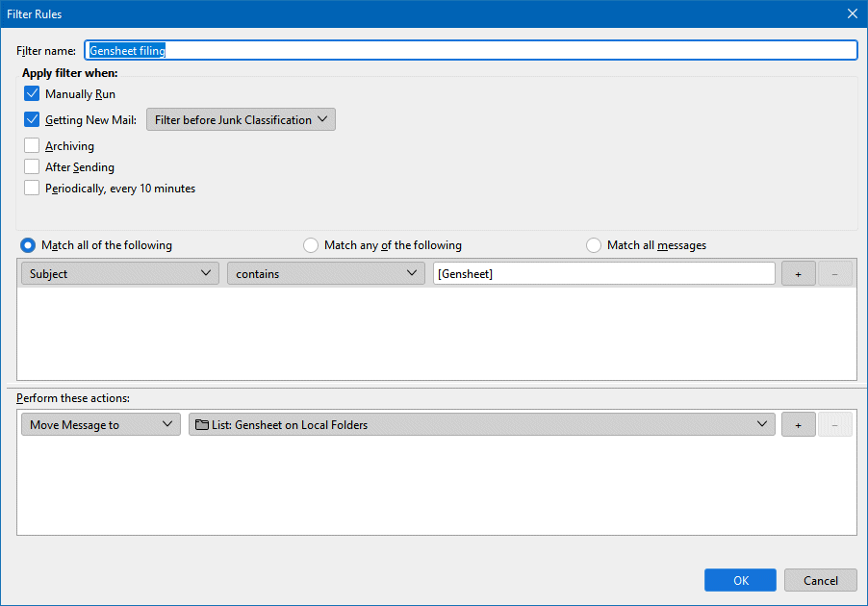The image size is (868, 606).
Task: Open the contains operator dropdown
Action: tap(326, 273)
